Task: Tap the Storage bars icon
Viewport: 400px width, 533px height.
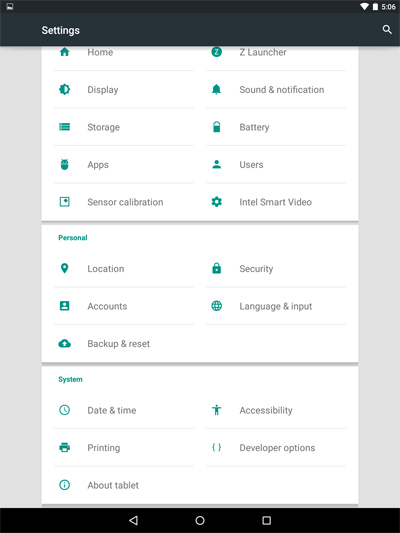Action: click(x=65, y=127)
